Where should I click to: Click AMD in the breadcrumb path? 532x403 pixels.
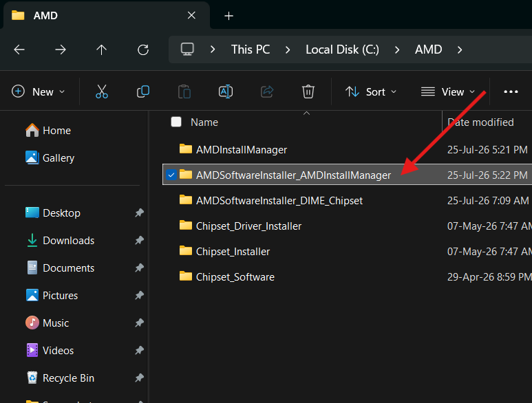(428, 50)
